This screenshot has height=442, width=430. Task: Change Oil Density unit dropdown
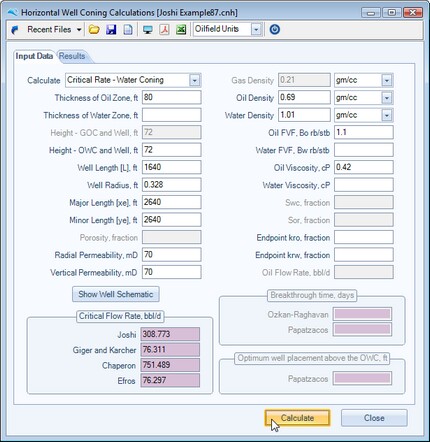click(387, 98)
